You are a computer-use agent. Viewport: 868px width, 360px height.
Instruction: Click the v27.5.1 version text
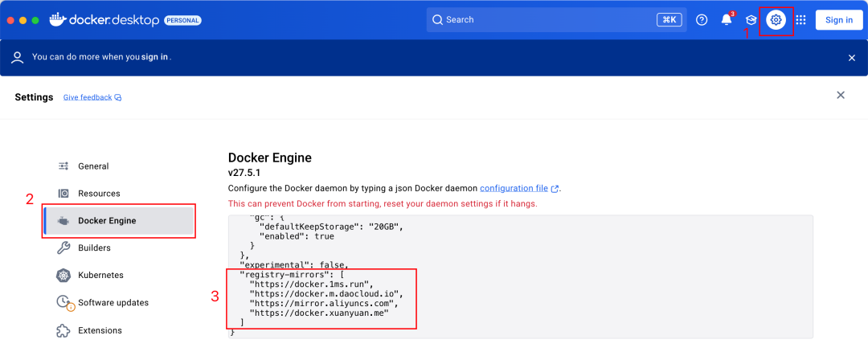click(x=244, y=173)
